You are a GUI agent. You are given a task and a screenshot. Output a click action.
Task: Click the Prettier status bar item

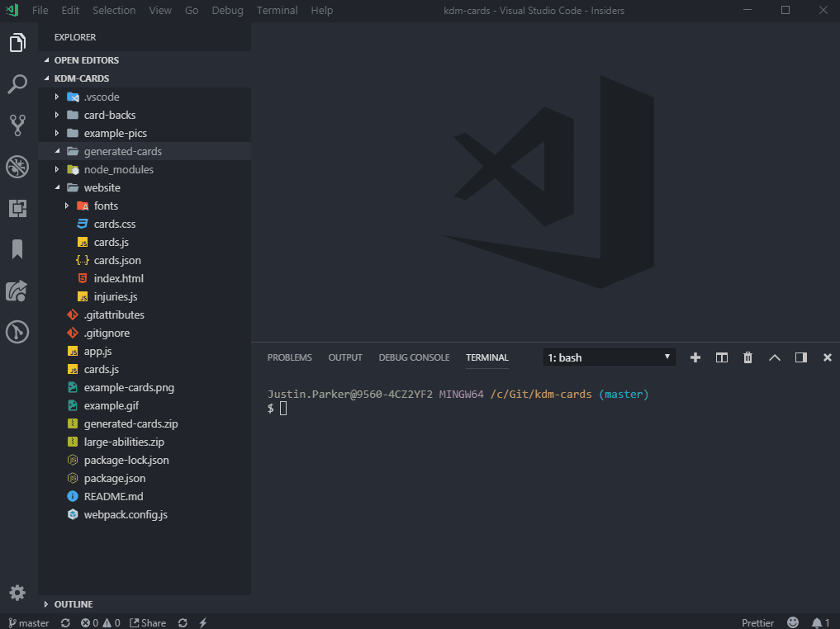[757, 622]
